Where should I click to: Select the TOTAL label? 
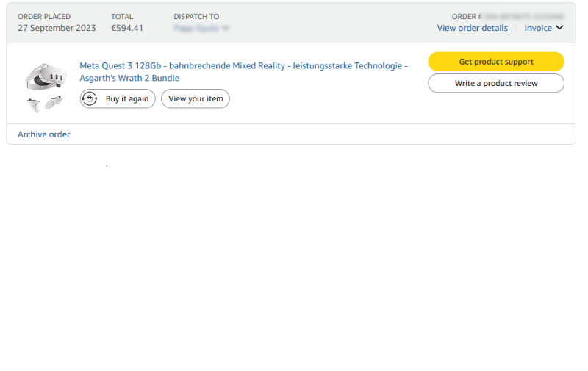click(x=122, y=17)
